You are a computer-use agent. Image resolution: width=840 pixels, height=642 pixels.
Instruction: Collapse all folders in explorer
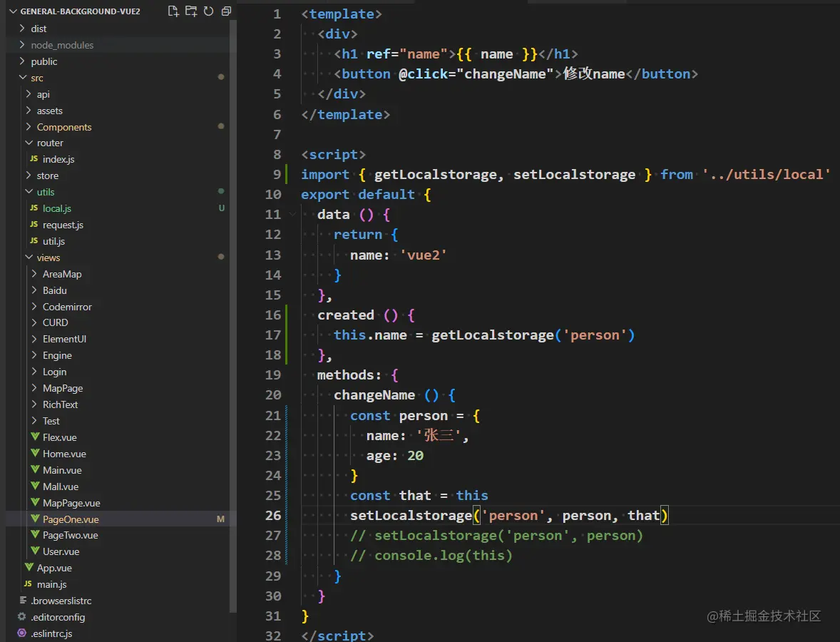click(x=226, y=11)
